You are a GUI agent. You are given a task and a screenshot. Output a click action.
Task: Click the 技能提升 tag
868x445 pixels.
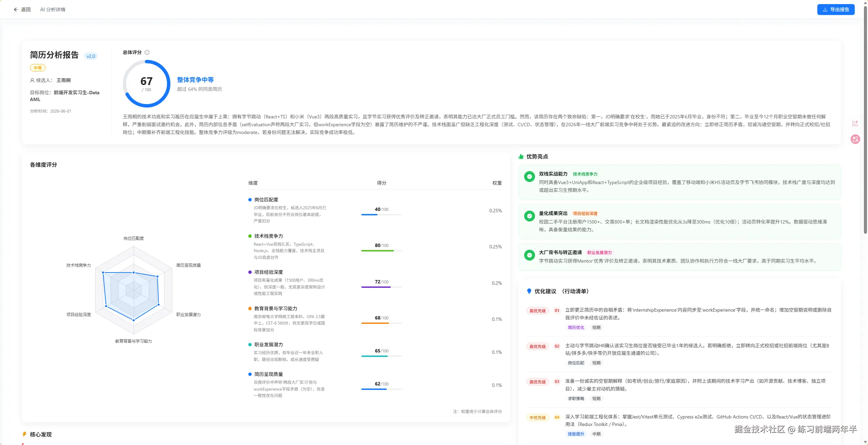click(576, 434)
